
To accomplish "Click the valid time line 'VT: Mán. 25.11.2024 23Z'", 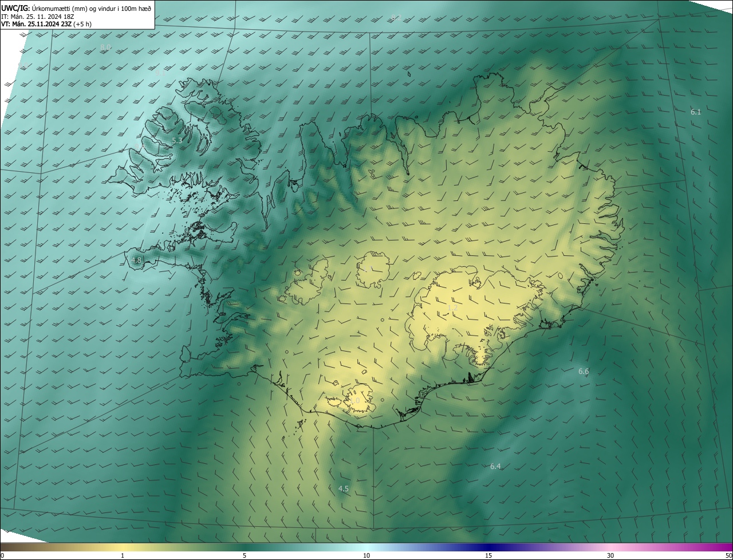I will (36, 24).
